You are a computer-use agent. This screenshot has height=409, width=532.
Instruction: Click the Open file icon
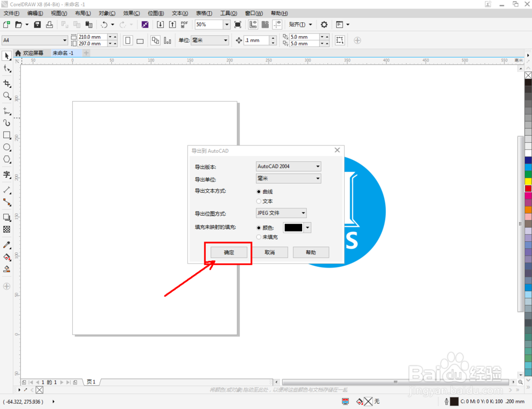[19, 24]
